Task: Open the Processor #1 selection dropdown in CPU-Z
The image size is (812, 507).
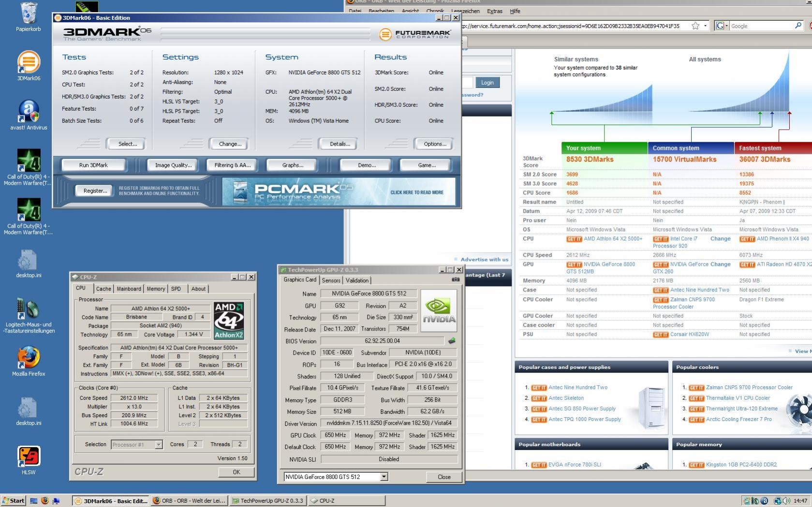Action: click(159, 444)
